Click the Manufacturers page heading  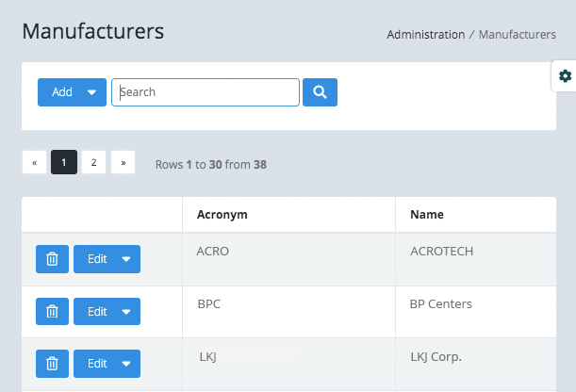(93, 31)
